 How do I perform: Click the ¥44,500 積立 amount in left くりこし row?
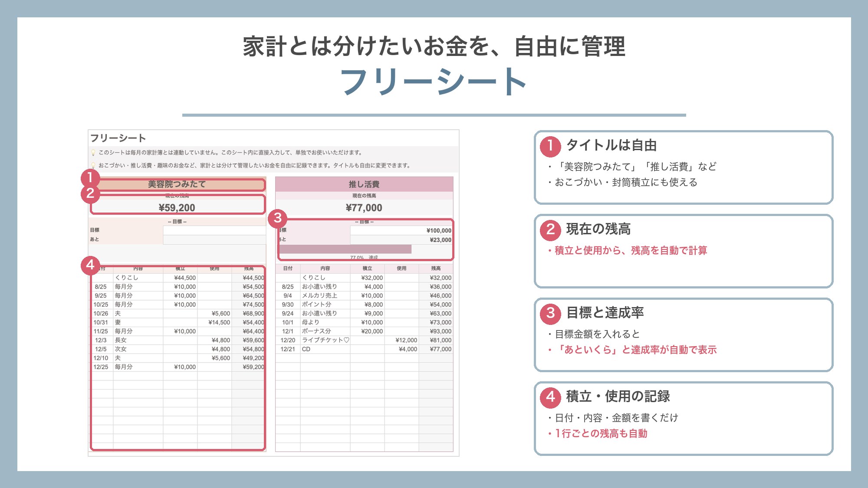pos(180,278)
